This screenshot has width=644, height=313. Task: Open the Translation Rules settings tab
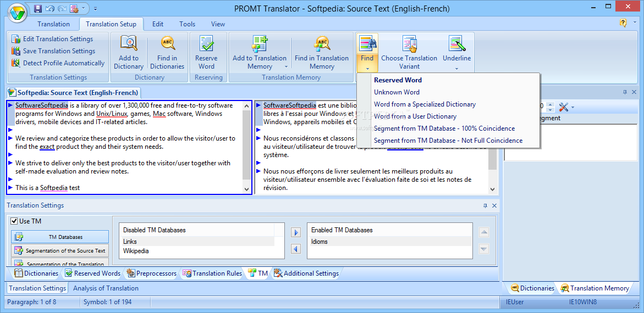coord(212,273)
